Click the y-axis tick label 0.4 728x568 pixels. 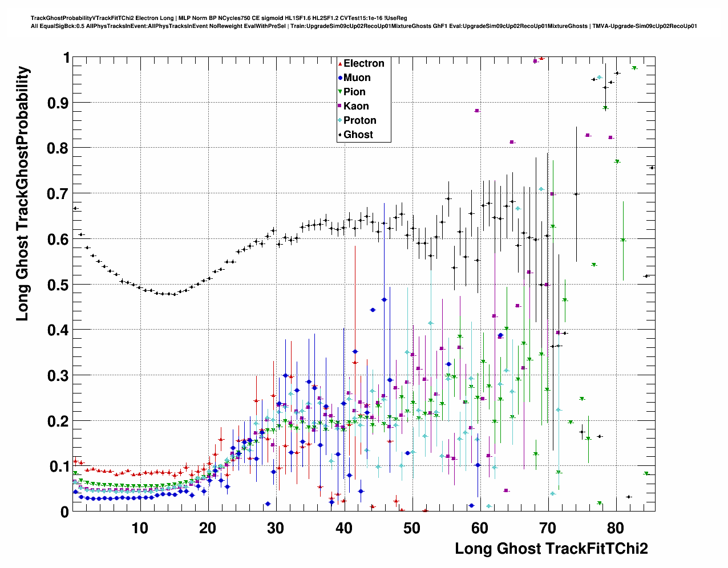(x=58, y=330)
